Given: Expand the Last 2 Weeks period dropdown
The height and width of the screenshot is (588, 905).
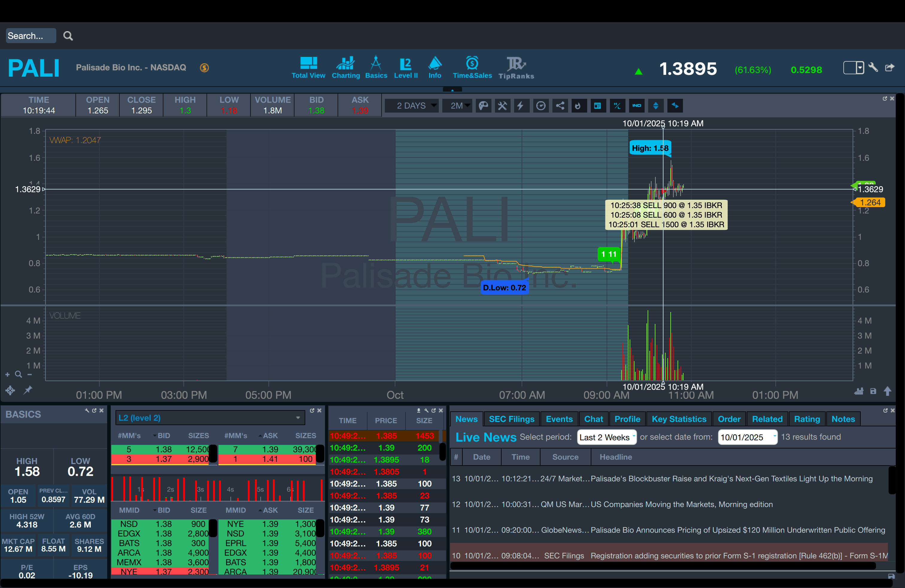Looking at the screenshot, I should pyautogui.click(x=607, y=437).
